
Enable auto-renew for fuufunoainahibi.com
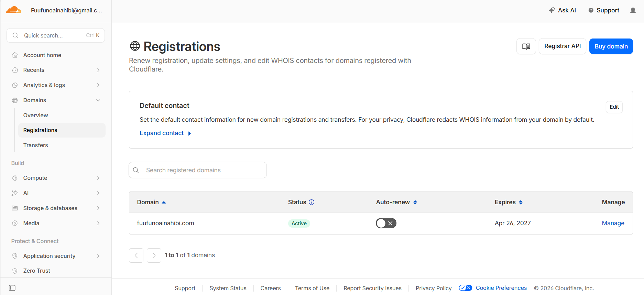coord(386,223)
